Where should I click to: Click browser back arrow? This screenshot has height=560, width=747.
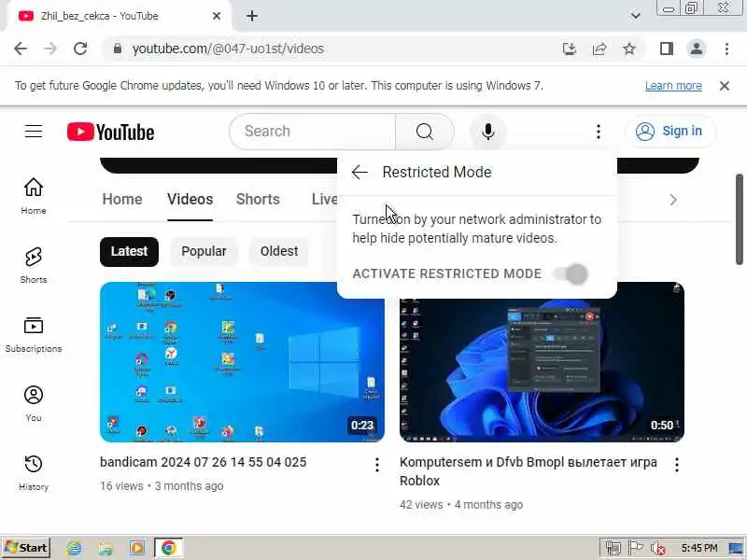[21, 49]
